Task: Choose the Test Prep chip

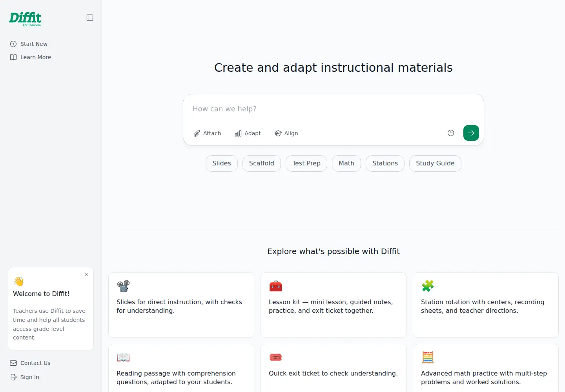Action: [x=306, y=163]
